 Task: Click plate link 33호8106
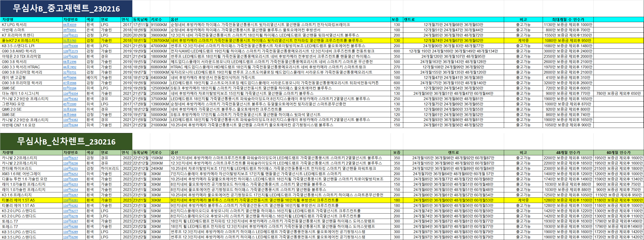coord(70,109)
